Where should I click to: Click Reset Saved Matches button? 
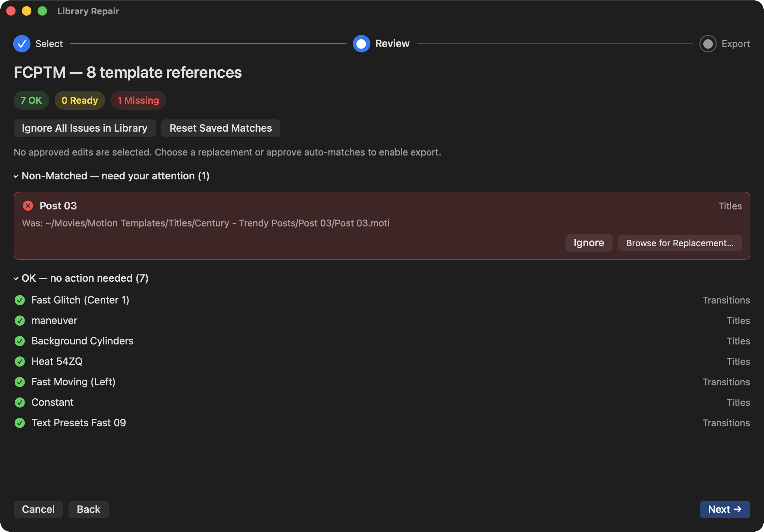point(221,128)
